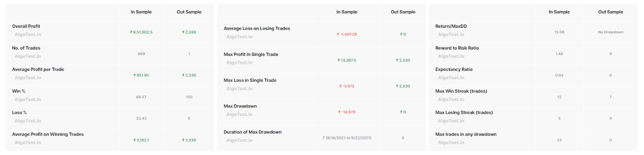Select the No Drawdown Out Sample cell
The image size is (644, 155).
point(611,32)
